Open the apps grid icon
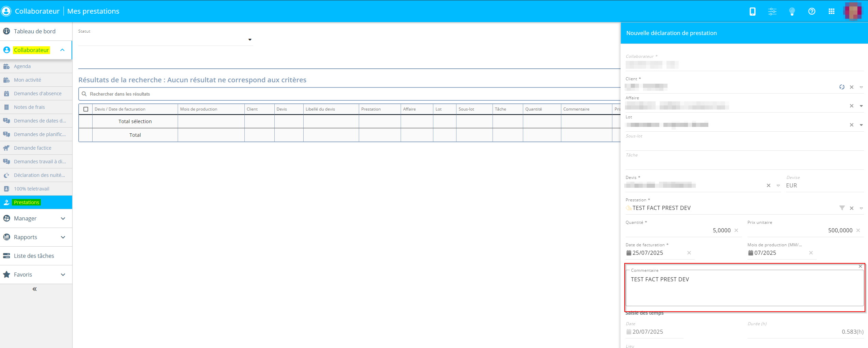 pos(831,12)
